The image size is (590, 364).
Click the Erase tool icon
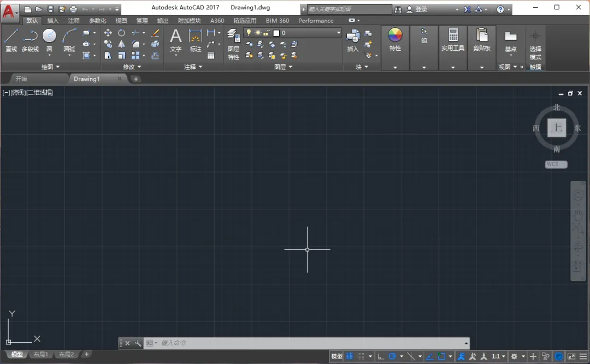click(155, 33)
